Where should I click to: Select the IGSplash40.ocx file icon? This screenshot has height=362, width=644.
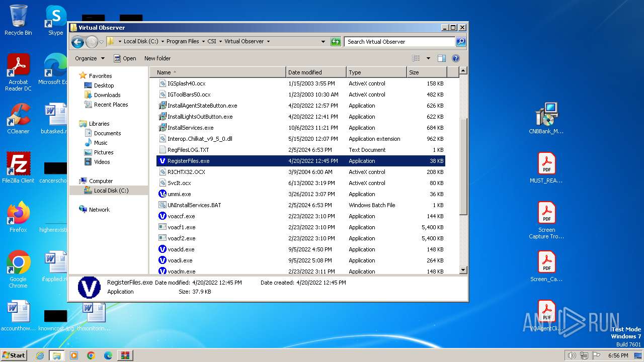point(163,83)
